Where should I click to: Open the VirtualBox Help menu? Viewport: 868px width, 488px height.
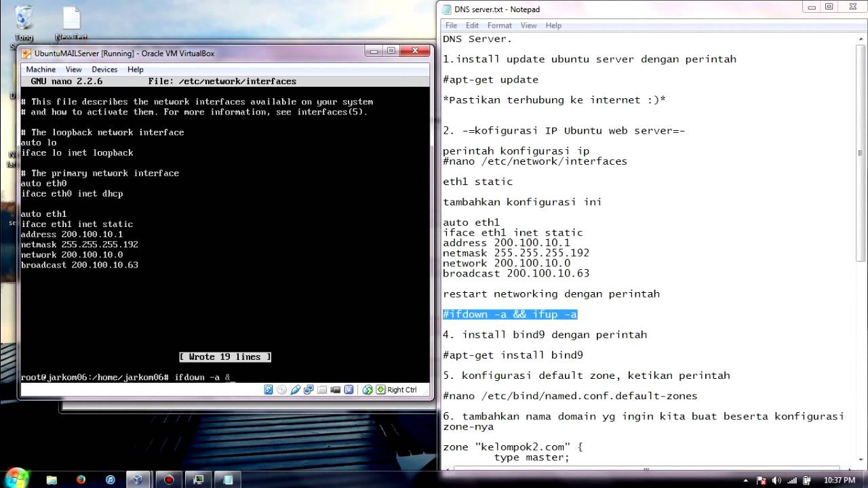[136, 69]
